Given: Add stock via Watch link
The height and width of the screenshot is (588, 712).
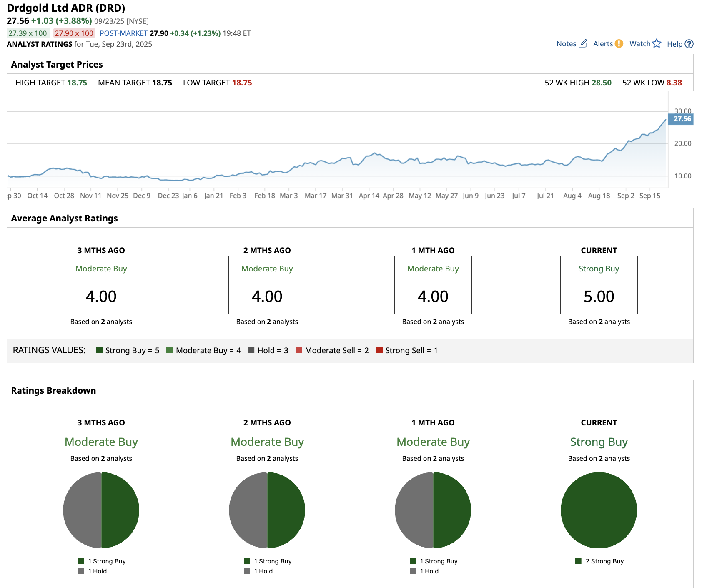Looking at the screenshot, I should coord(640,44).
